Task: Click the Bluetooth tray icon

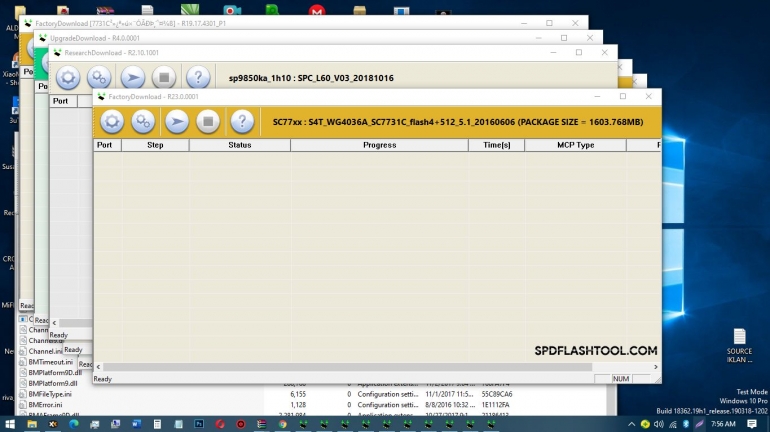Action: point(686,424)
